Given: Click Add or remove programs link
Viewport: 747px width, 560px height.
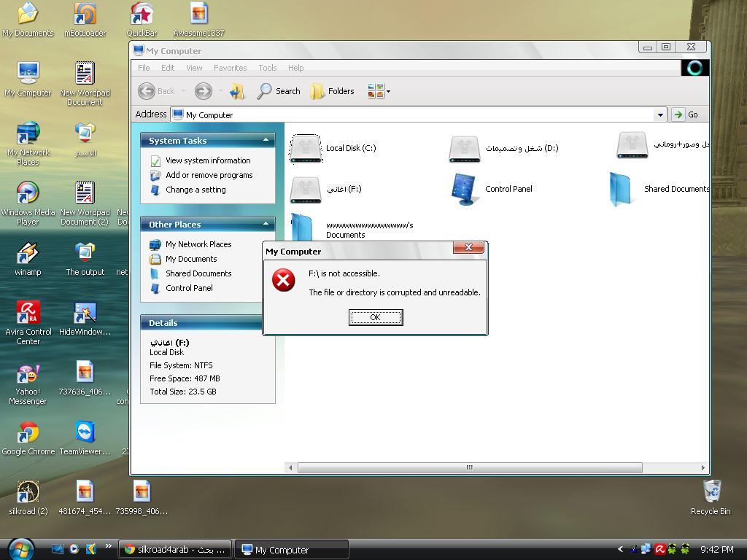Looking at the screenshot, I should 209,175.
